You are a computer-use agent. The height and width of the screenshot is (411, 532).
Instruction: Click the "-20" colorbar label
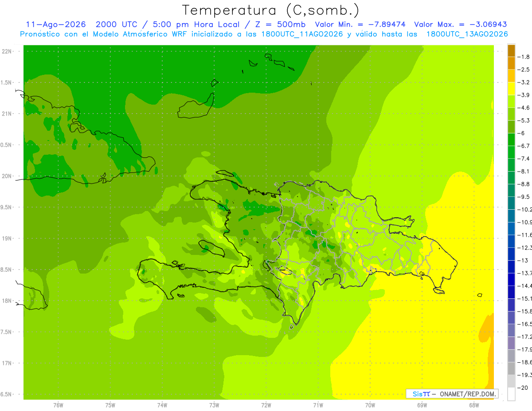tap(523, 388)
